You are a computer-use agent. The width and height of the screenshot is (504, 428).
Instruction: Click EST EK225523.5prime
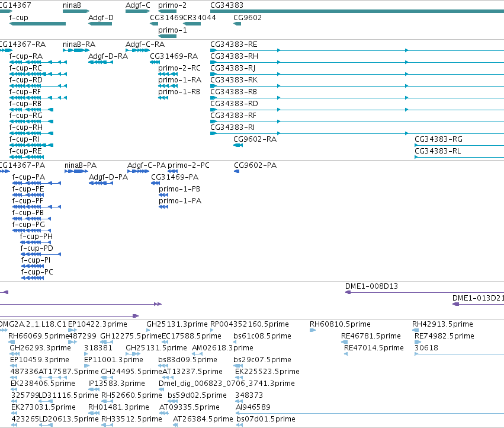(239, 378)
